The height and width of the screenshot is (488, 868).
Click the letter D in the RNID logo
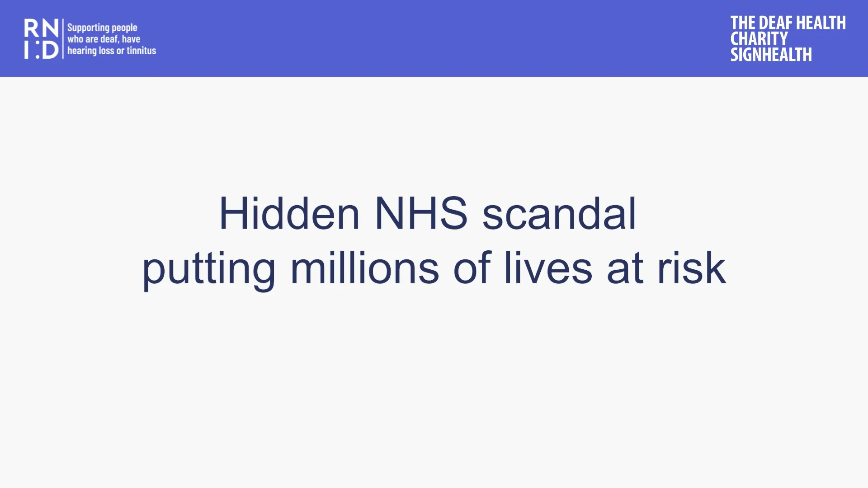pyautogui.click(x=51, y=50)
